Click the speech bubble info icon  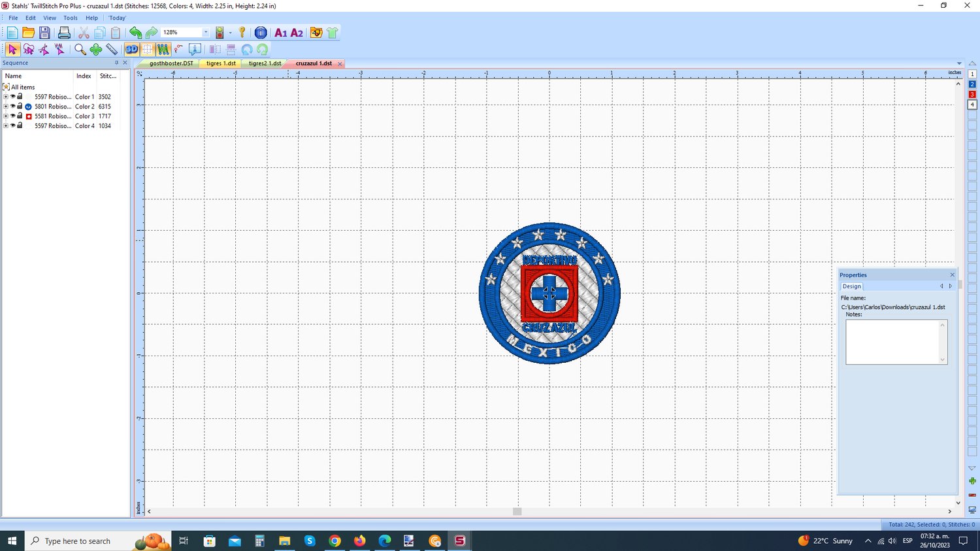(x=195, y=49)
